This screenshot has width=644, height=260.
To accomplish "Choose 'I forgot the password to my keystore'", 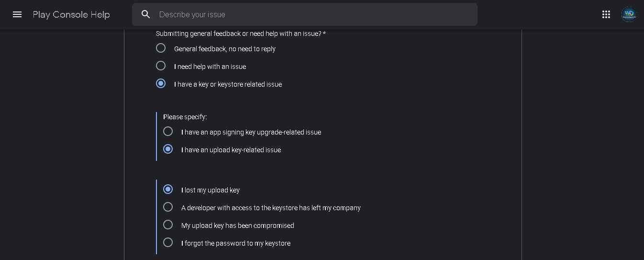I will point(168,242).
